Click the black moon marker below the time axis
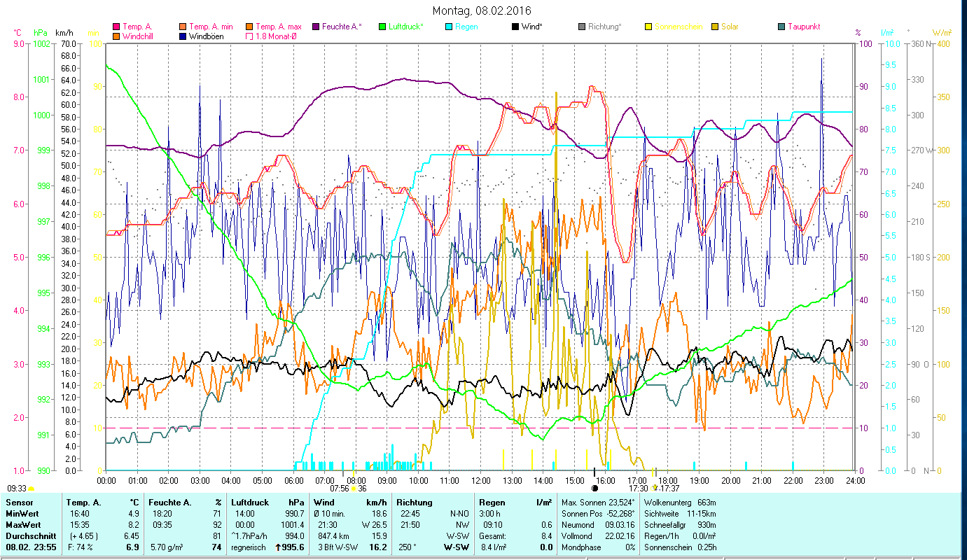This screenshot has width=967, height=560. coord(594,488)
